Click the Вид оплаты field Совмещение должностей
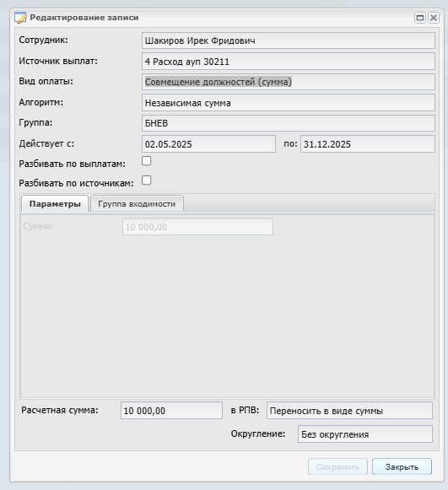This screenshot has height=490, width=448. (289, 82)
